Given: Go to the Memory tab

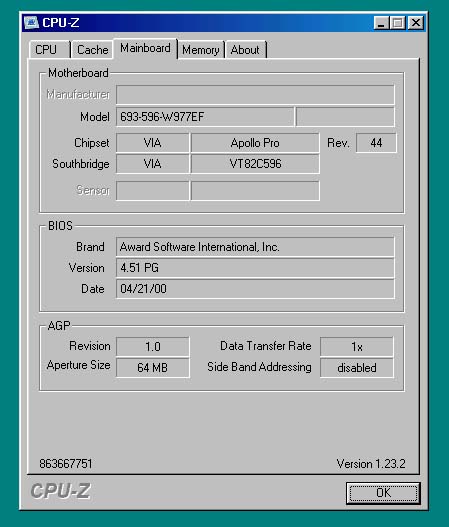Looking at the screenshot, I should [201, 50].
